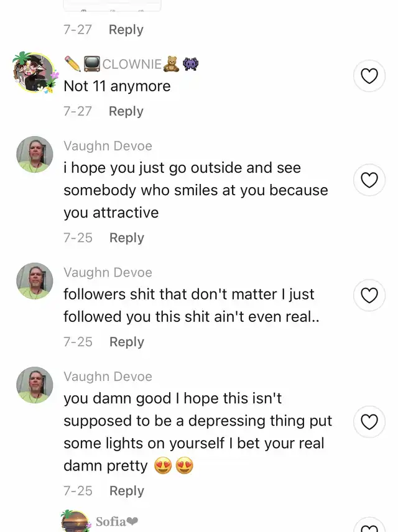398x532 pixels.
Task: Reply to the "ain't even real" comment
Action: click(127, 342)
